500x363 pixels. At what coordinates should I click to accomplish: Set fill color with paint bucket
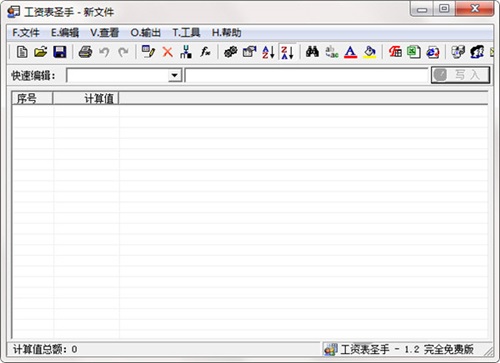tap(370, 52)
